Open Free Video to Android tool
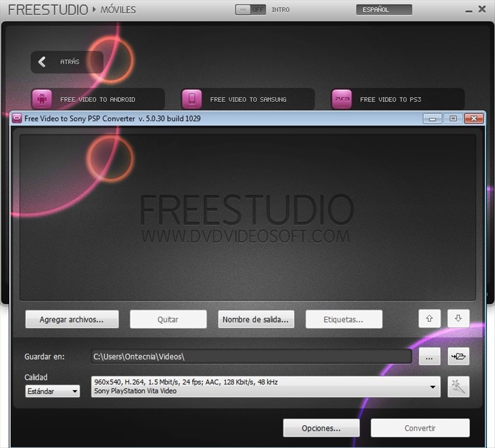Image resolution: width=495 pixels, height=448 pixels. 98,99
